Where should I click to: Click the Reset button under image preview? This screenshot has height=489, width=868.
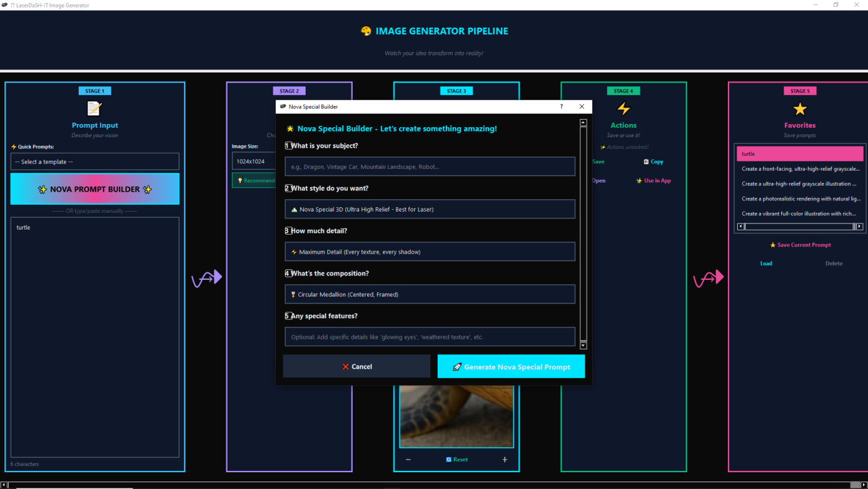457,460
